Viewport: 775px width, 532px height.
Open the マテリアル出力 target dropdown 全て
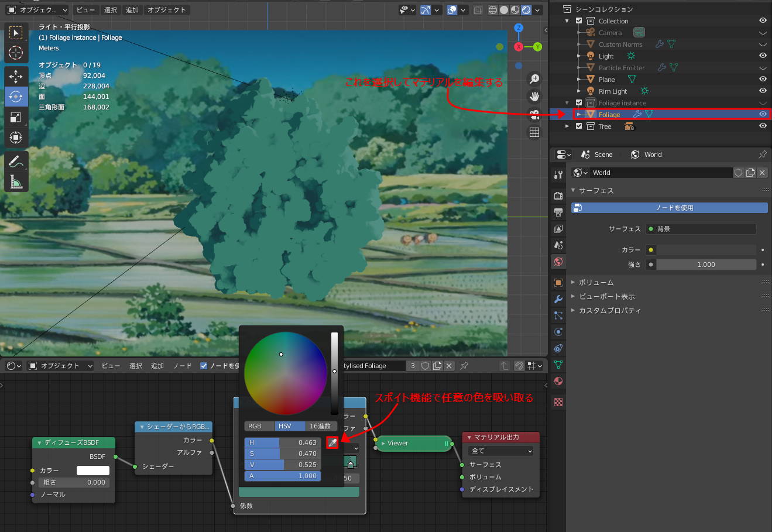(502, 451)
